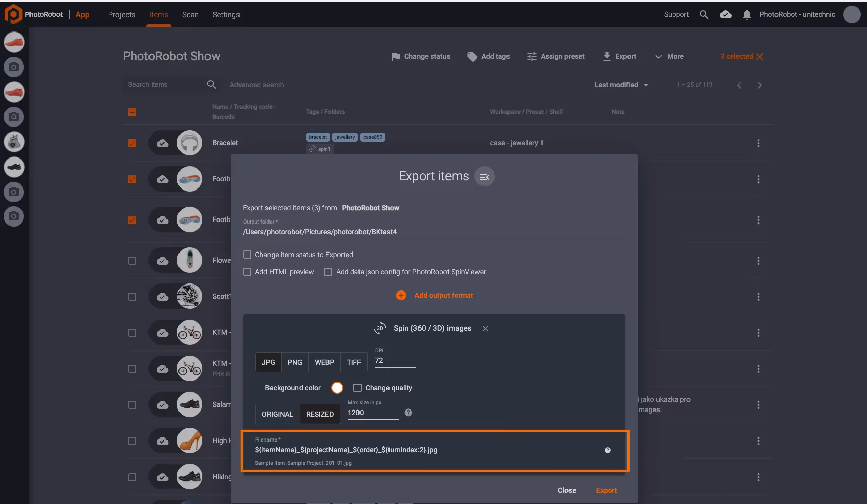Enable Add data.json config checkbox
Viewport: 867px width, 504px height.
pos(328,272)
